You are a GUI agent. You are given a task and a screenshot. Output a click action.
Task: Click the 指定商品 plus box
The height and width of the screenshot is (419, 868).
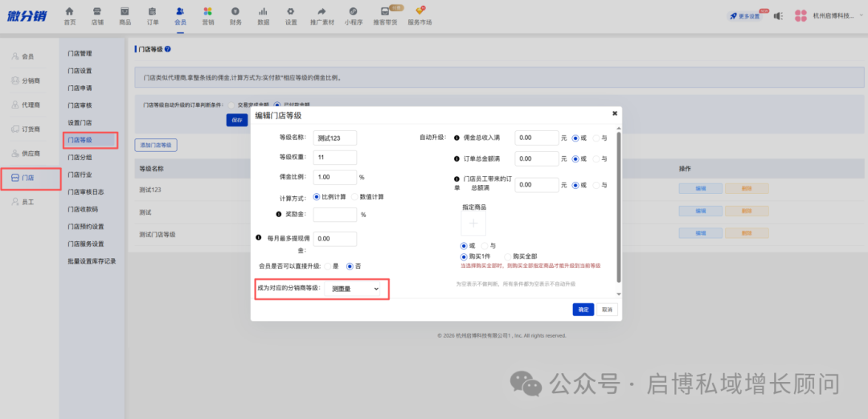[473, 224]
